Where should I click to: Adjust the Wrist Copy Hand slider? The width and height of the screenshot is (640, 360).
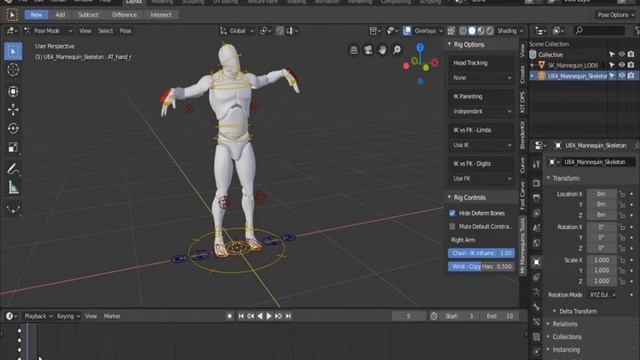[481, 267]
